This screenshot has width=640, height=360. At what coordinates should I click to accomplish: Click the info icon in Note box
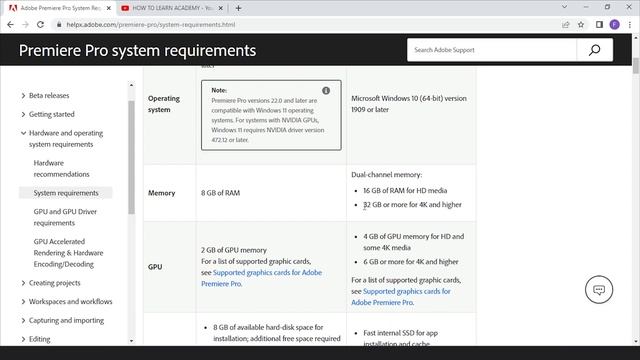[326, 91]
